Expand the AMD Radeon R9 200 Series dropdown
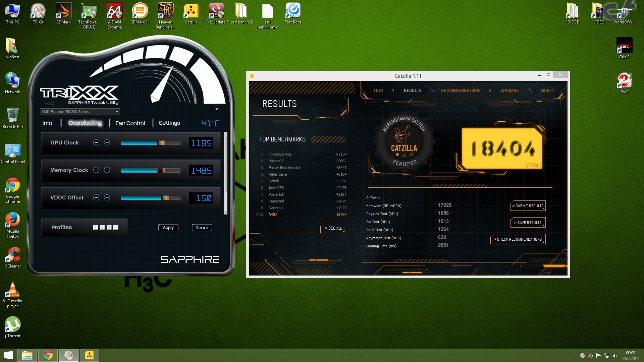This screenshot has width=644, height=362. 117,112
